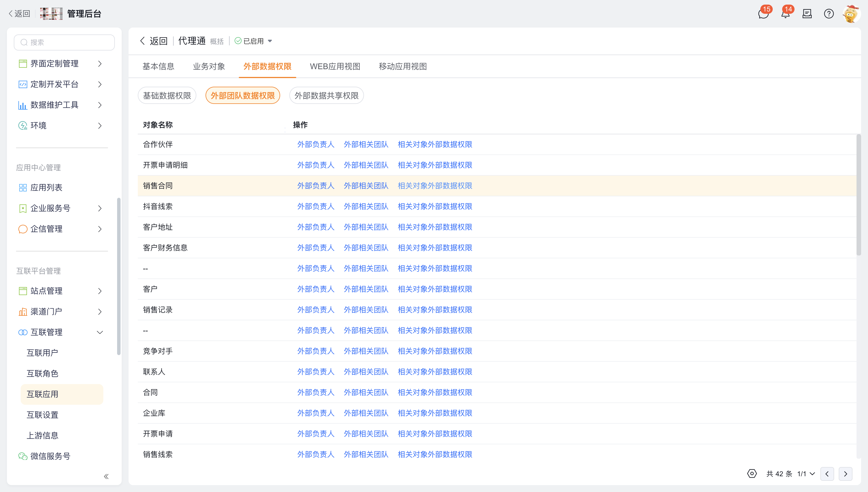Open the notification bell with badge 14
The image size is (868, 492).
pos(785,14)
